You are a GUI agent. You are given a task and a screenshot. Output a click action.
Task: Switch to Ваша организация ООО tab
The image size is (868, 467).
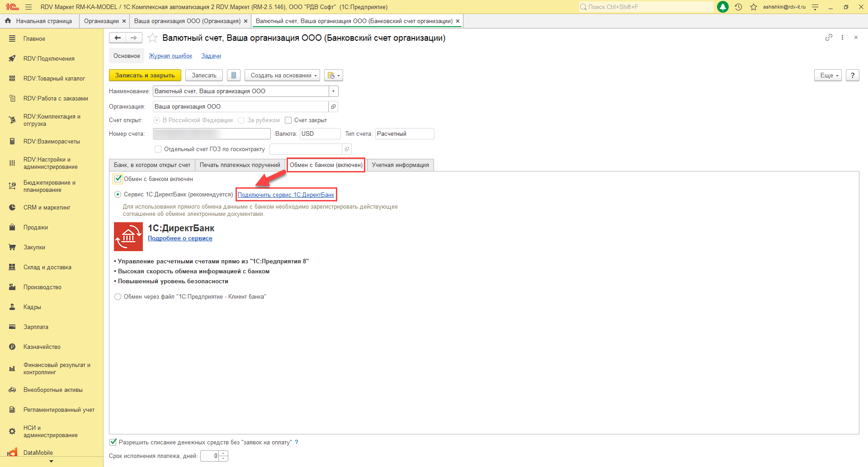click(187, 21)
